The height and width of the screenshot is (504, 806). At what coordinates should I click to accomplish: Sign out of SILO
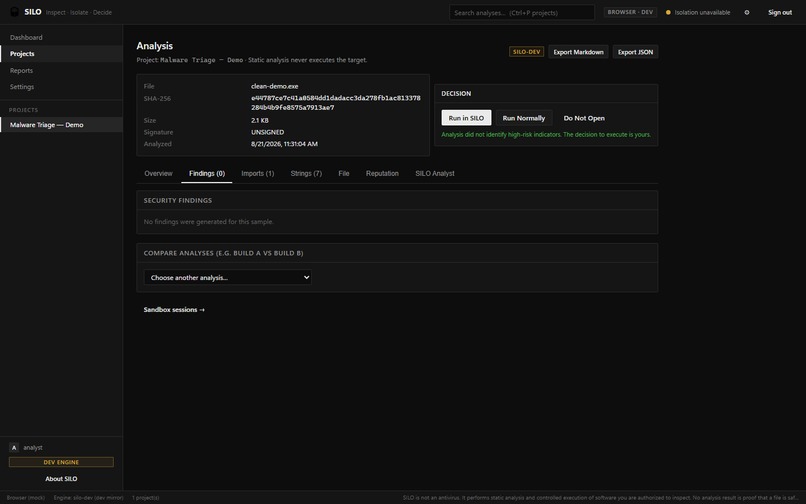tap(780, 12)
